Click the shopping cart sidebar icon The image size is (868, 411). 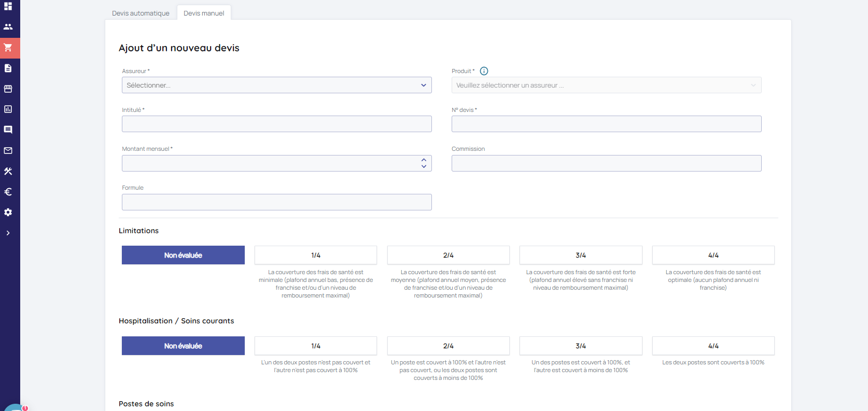pyautogui.click(x=8, y=48)
